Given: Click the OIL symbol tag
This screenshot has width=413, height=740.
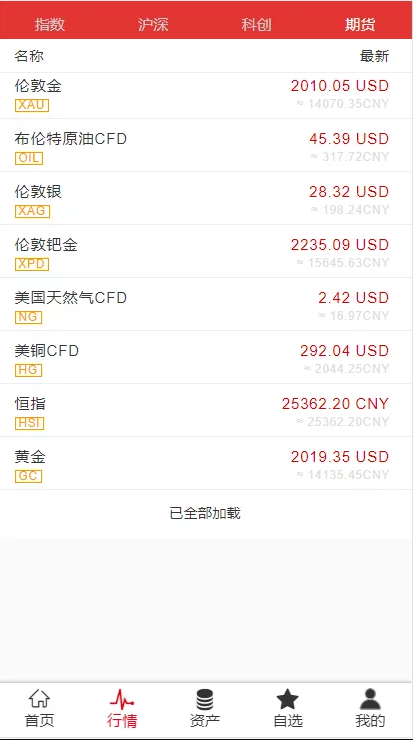Looking at the screenshot, I should click(x=29, y=158).
